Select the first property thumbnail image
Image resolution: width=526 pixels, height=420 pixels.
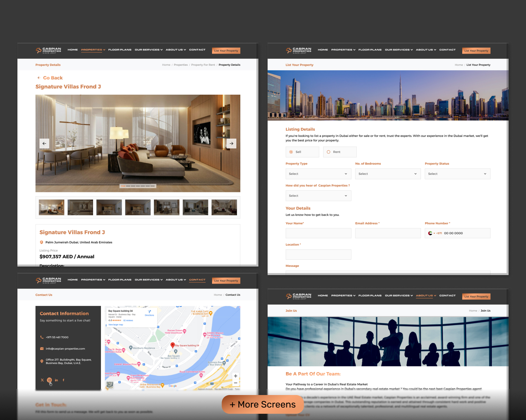tap(52, 207)
